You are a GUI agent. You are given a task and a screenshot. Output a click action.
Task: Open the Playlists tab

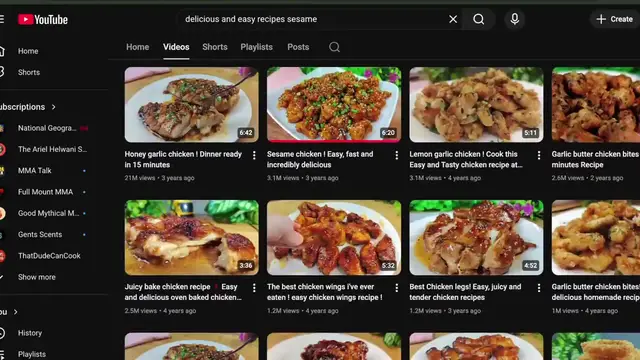click(x=256, y=47)
